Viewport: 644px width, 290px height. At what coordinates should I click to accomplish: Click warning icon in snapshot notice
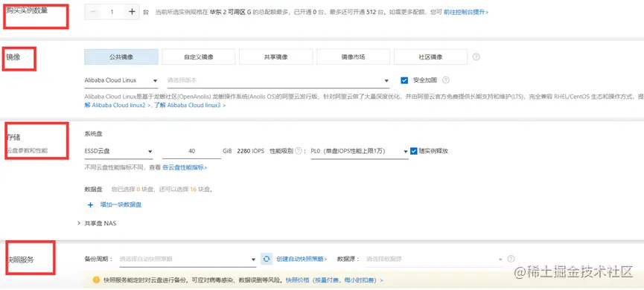[96, 280]
